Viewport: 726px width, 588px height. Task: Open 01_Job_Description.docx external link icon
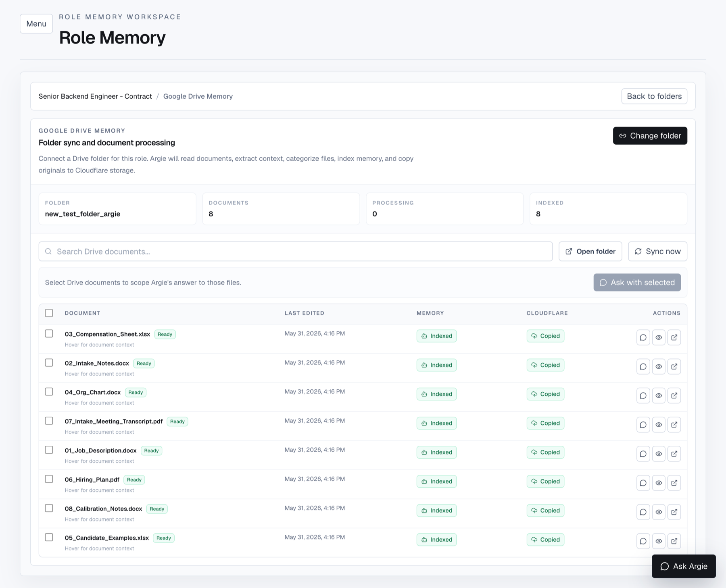click(x=674, y=454)
